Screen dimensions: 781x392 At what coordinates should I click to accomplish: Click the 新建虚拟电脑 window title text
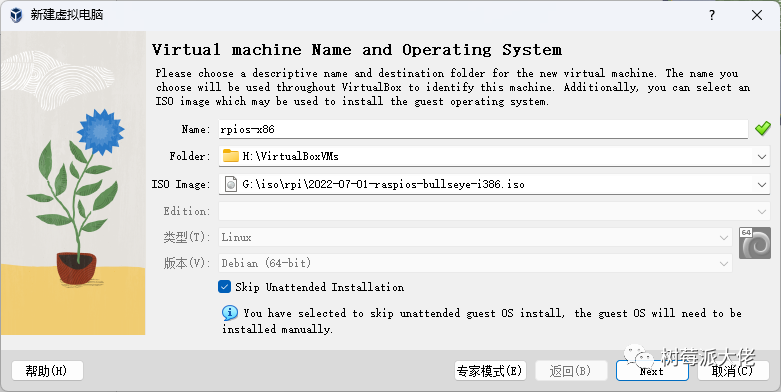coord(67,15)
